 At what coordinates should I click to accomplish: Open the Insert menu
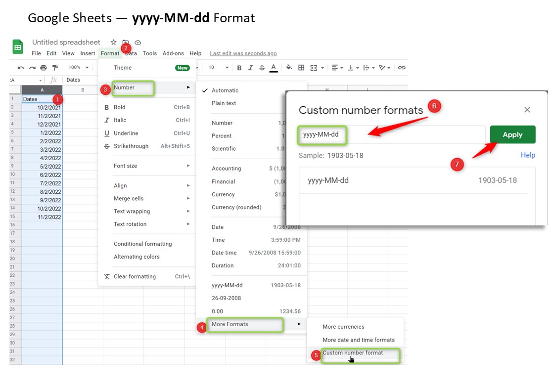(x=88, y=53)
